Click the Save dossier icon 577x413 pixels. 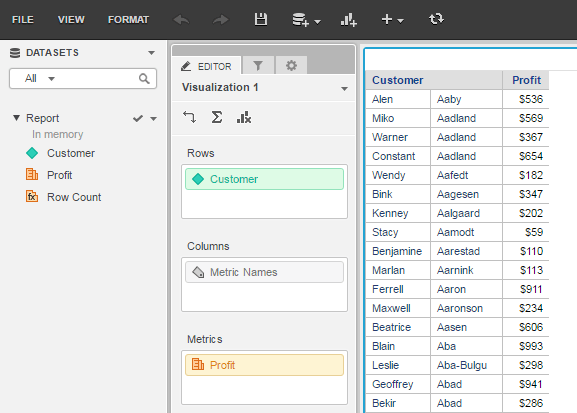261,19
